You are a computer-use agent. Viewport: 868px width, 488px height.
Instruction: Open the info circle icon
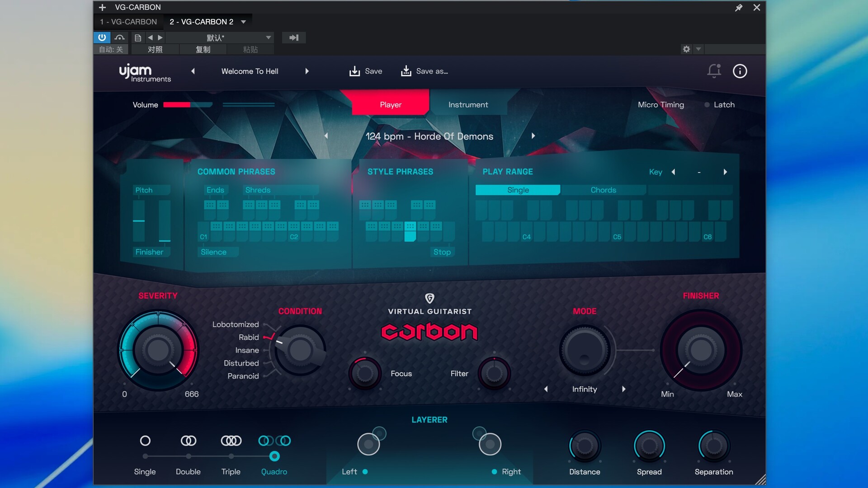740,71
